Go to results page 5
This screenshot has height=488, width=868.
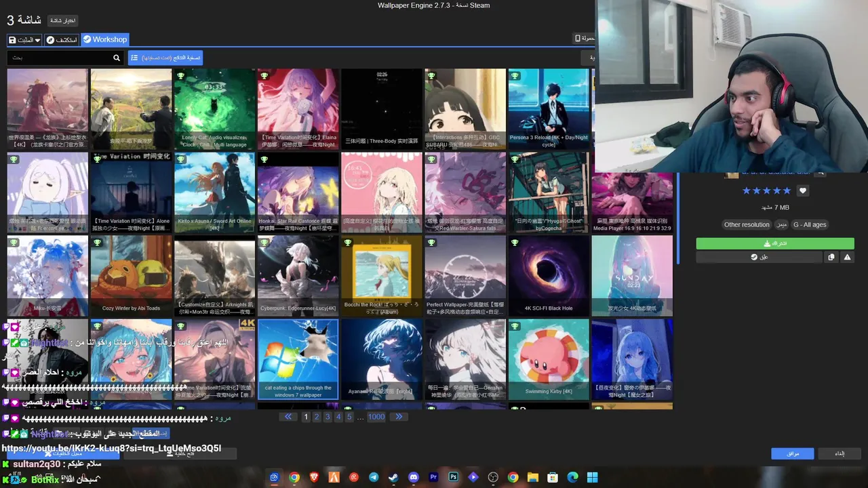click(x=349, y=417)
